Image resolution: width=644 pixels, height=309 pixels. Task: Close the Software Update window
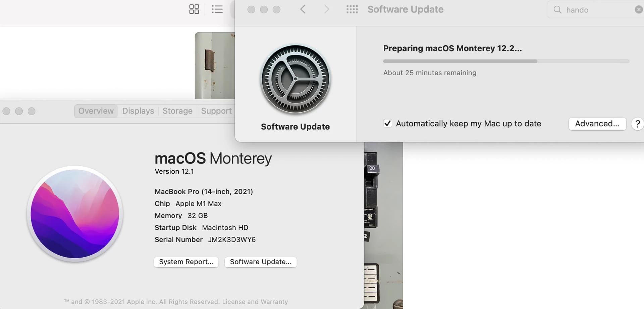(x=251, y=9)
